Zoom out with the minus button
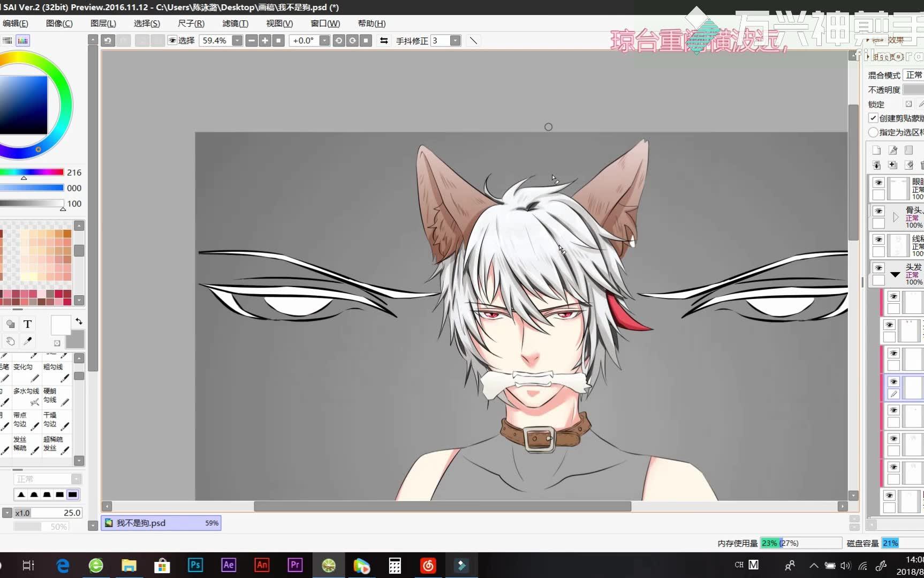Screen dimensions: 924x578 click(251, 41)
